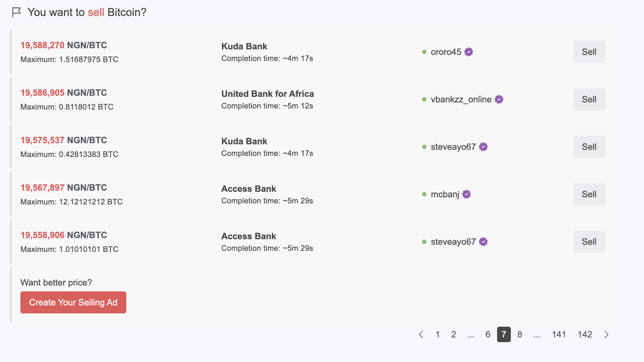The image size is (644, 362).
Task: Click Create Your Selling Ad button
Action: click(73, 302)
